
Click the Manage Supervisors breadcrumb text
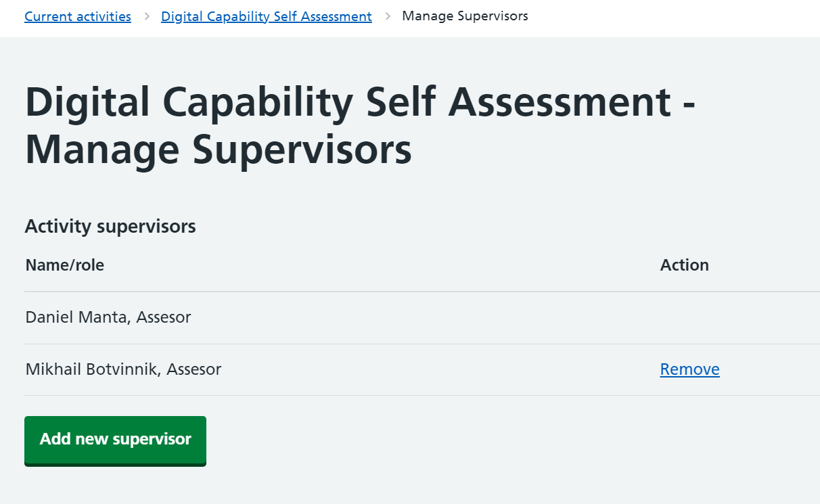tap(465, 16)
